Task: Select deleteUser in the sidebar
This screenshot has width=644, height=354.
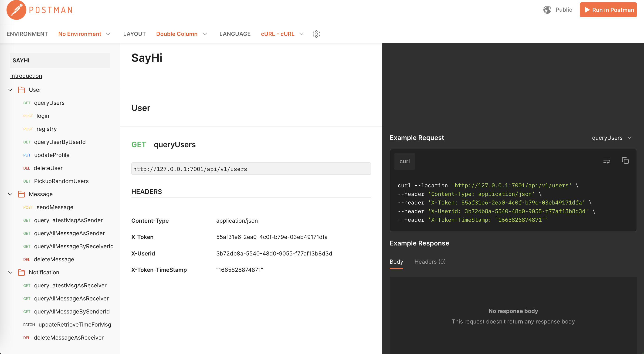Action: [48, 168]
